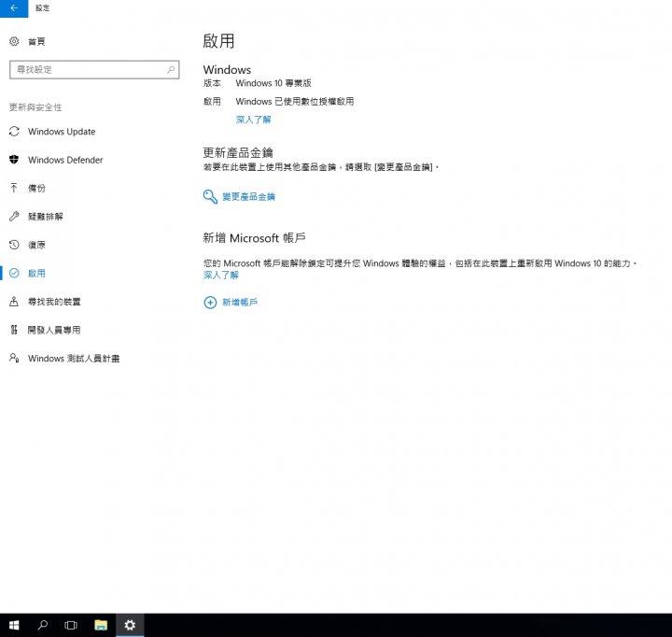Click the 復原 recovery clock icon
This screenshot has width=672, height=637.
click(14, 245)
